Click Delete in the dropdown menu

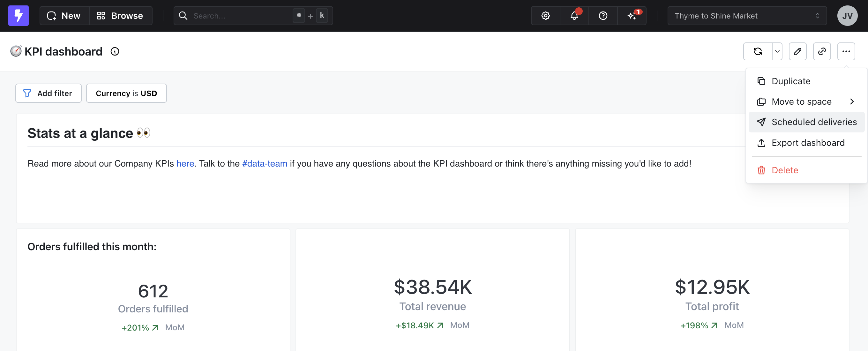click(x=784, y=170)
